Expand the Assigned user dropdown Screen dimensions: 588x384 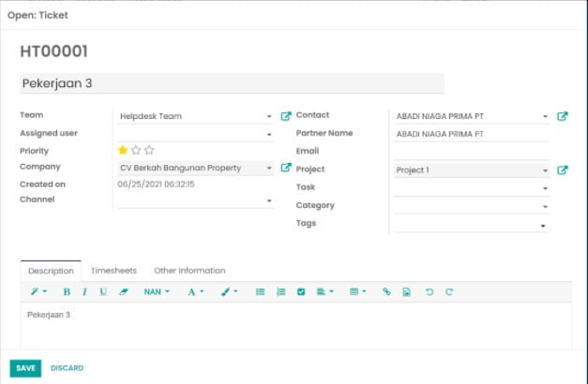(269, 135)
